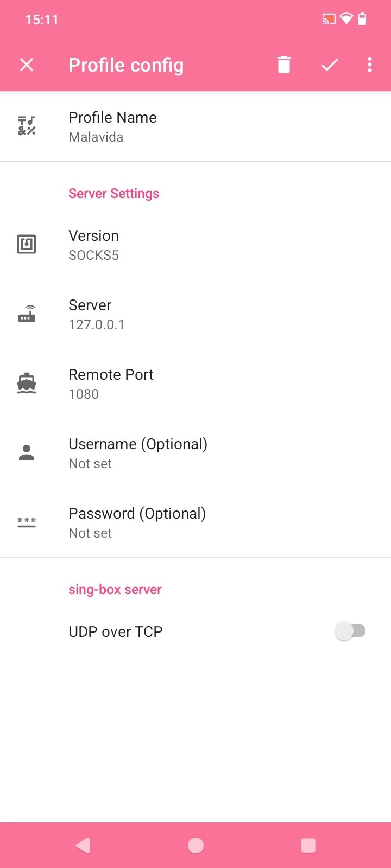Save profile with the checkmark icon

tap(330, 65)
